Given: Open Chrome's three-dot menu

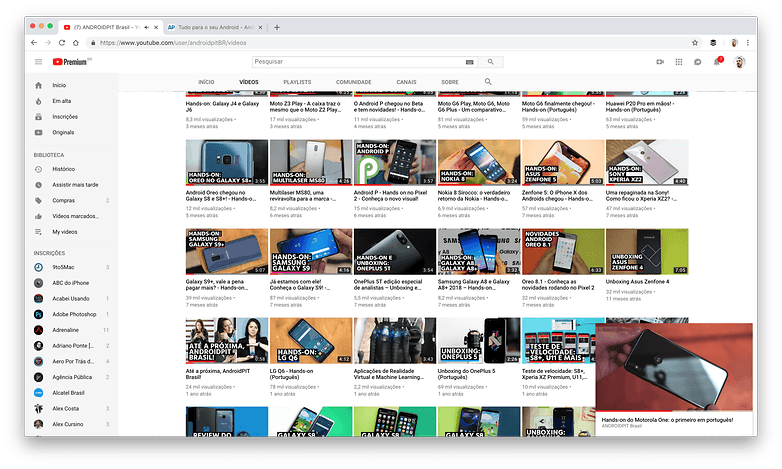Looking at the screenshot, I should (748, 43).
